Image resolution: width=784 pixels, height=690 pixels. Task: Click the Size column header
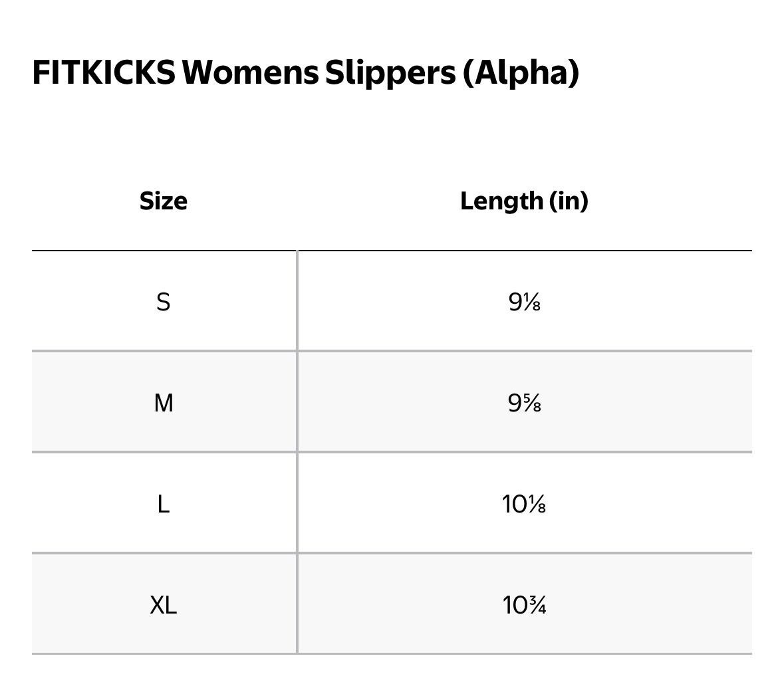[164, 201]
